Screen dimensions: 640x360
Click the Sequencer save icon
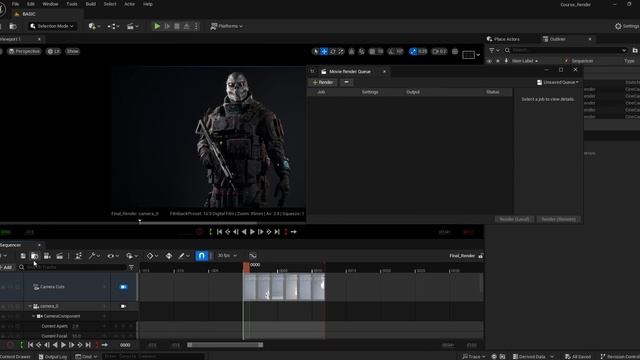pyautogui.click(x=23, y=256)
